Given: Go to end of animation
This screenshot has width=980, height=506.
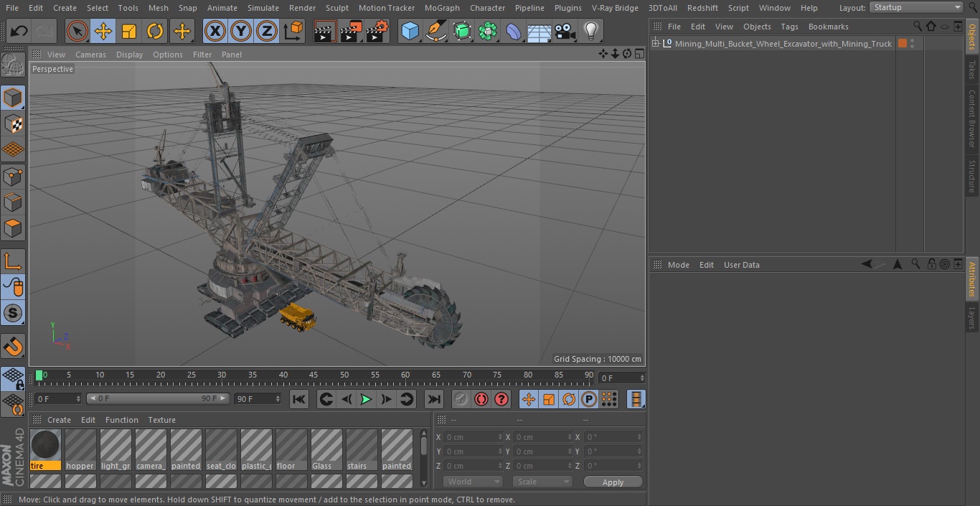Looking at the screenshot, I should coord(433,399).
